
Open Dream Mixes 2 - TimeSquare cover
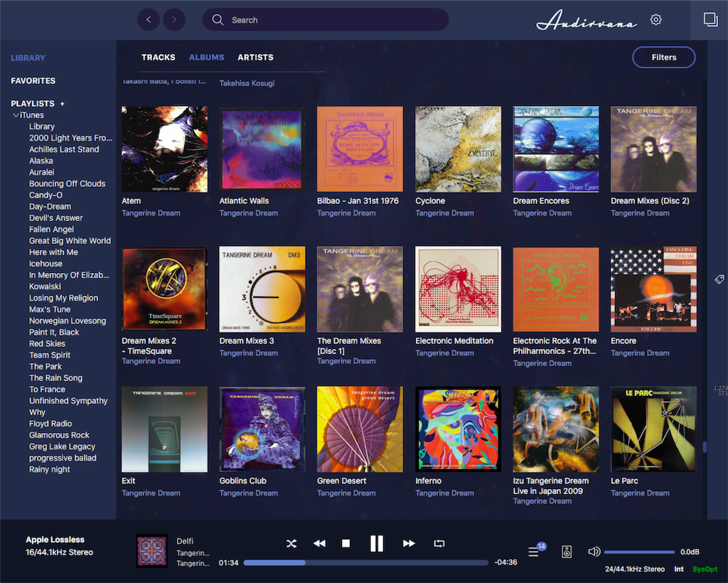point(164,289)
